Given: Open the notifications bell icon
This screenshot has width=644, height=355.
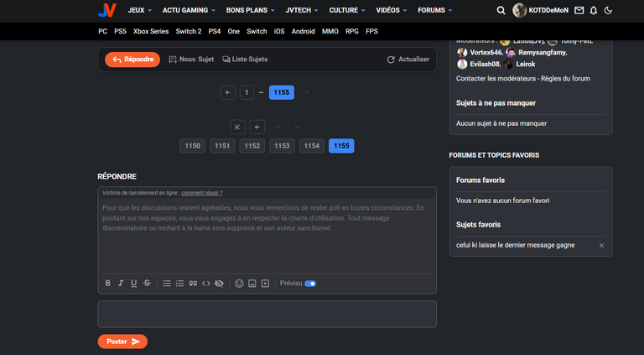Looking at the screenshot, I should click(594, 10).
